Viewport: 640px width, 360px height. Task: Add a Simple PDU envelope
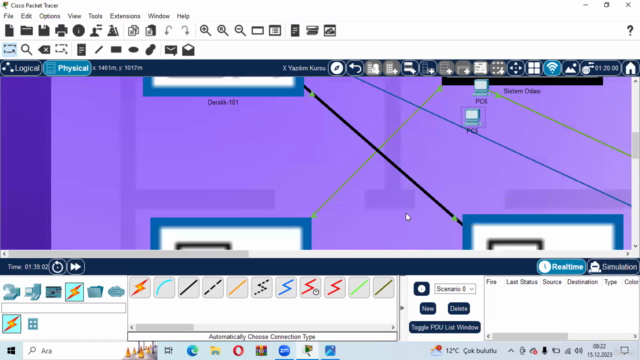171,50
